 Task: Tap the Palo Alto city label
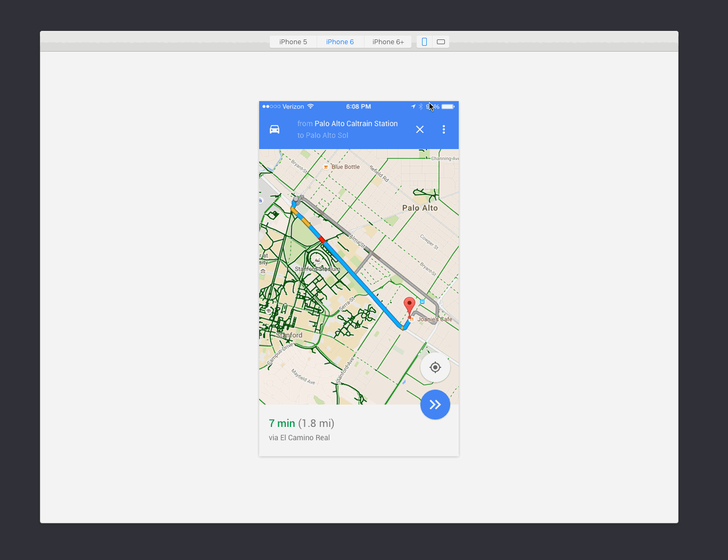420,208
